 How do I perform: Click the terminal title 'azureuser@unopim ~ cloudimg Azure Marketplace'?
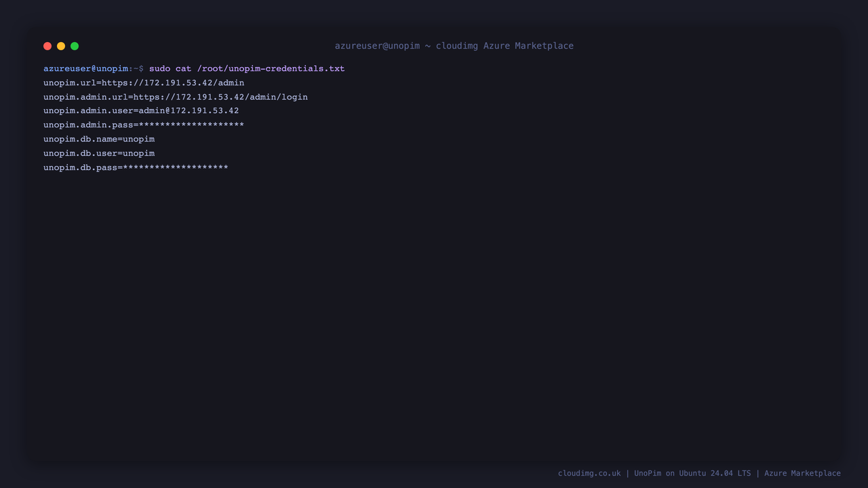[454, 46]
